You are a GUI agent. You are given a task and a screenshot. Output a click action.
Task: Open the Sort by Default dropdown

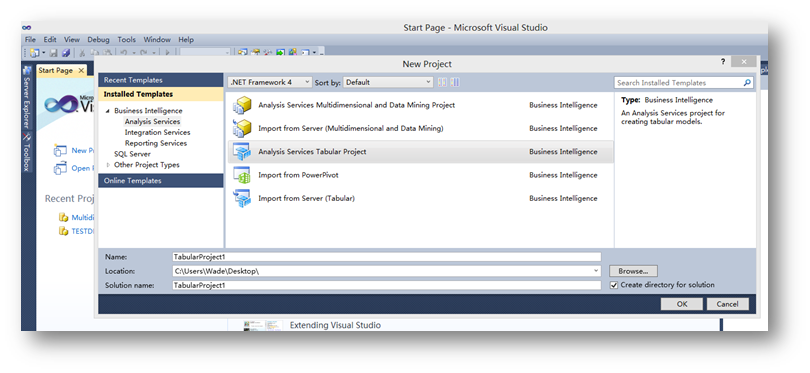388,82
